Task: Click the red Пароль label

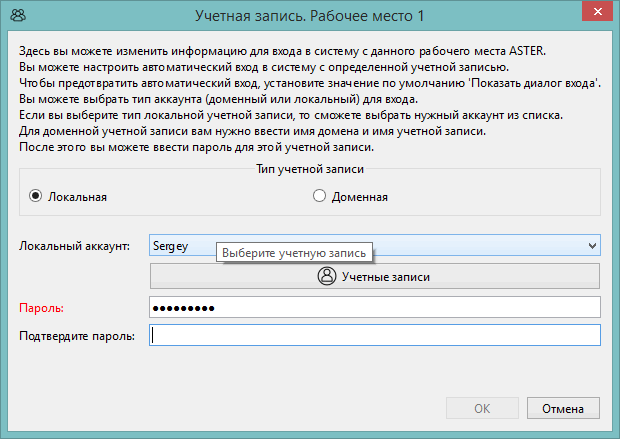Action: (42, 308)
